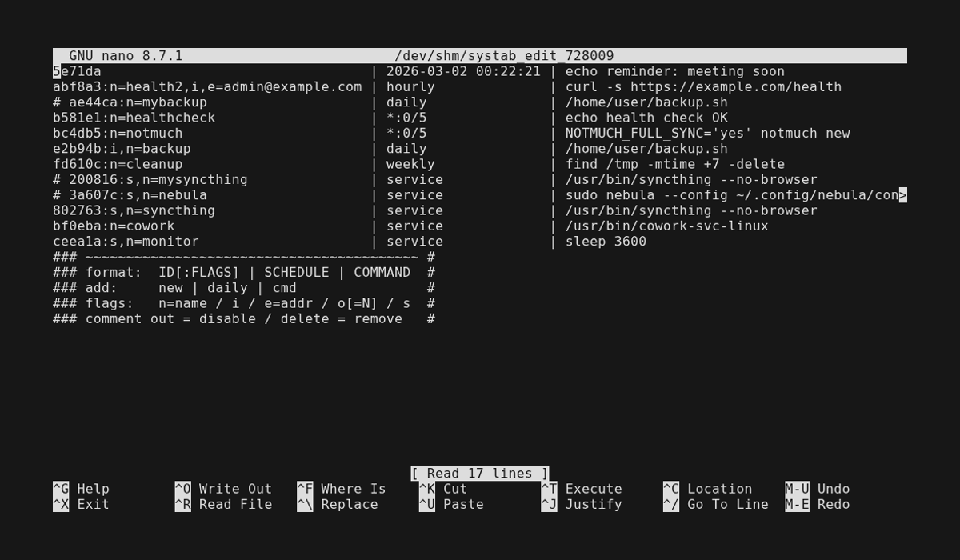Click the file path in nano title bar
Image resolution: width=960 pixels, height=560 pixels.
coord(504,56)
